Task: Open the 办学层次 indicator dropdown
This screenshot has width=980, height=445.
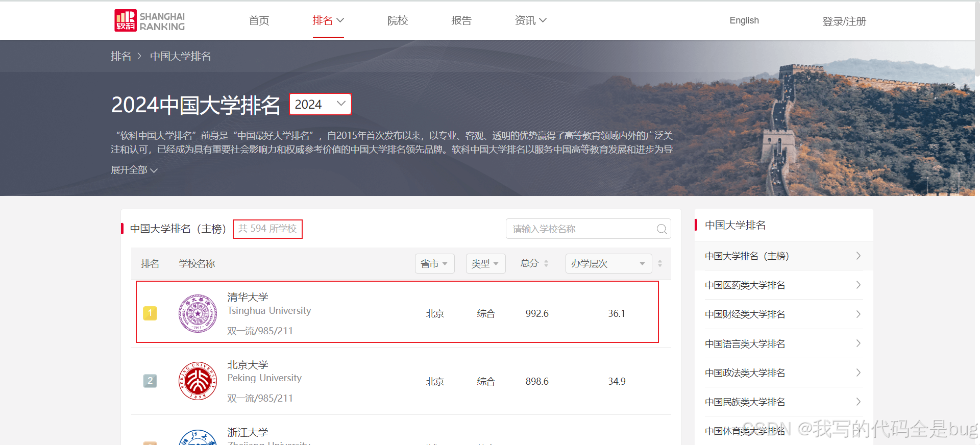Action: [x=608, y=263]
